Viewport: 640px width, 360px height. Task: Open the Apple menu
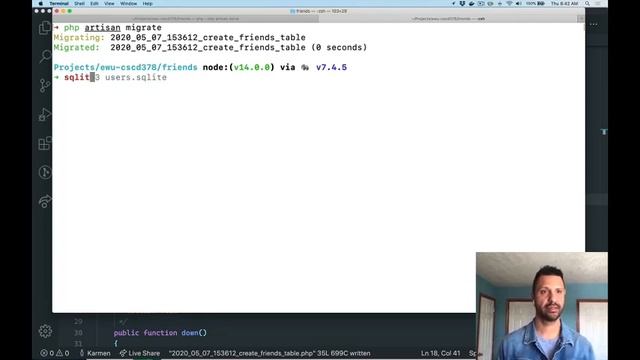tap(40, 3)
